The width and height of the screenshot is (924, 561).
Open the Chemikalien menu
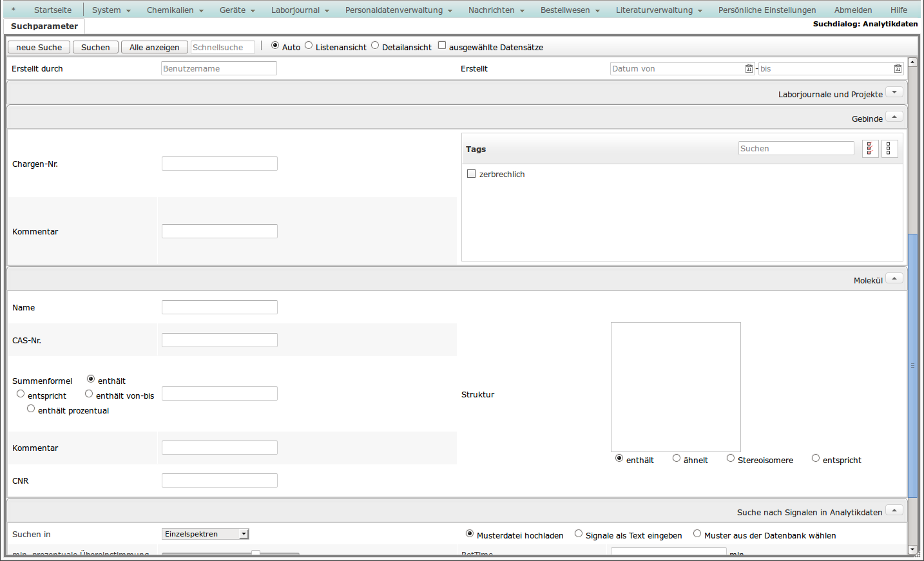(175, 10)
